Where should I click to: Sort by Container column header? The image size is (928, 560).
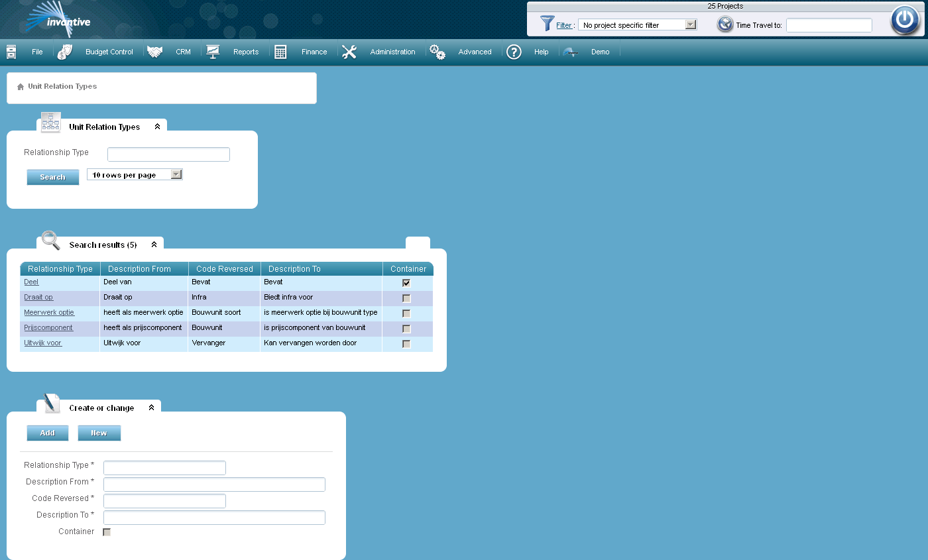[x=408, y=269]
